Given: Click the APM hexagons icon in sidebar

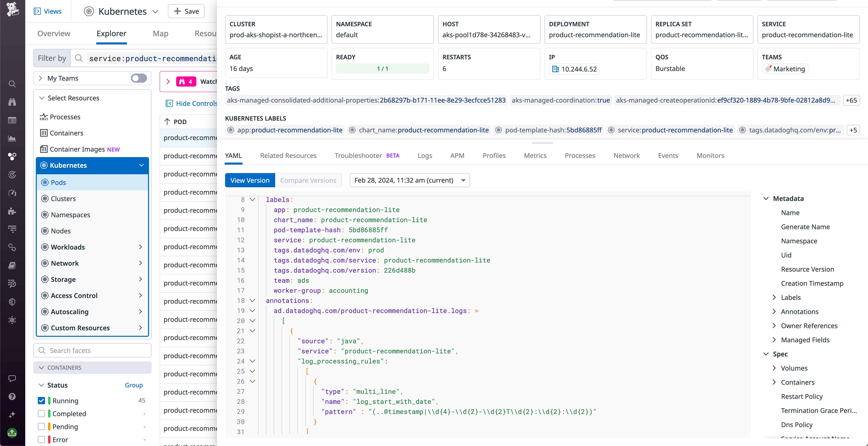Looking at the screenshot, I should 12,156.
